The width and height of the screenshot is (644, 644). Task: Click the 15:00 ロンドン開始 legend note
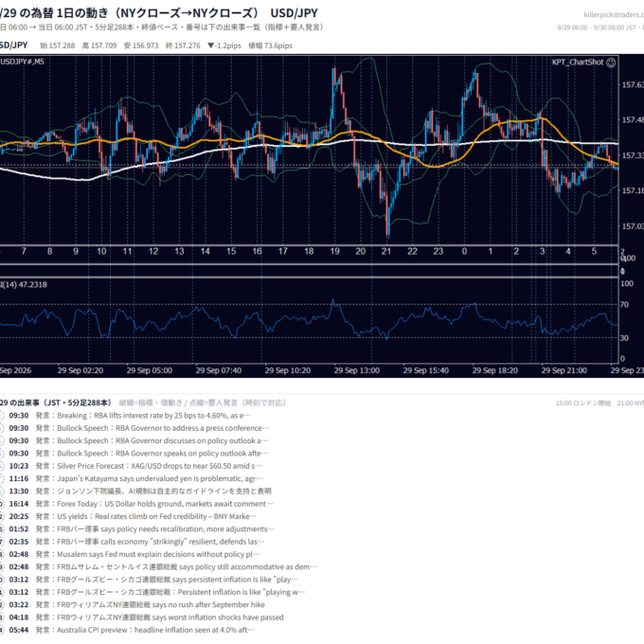tap(583, 403)
